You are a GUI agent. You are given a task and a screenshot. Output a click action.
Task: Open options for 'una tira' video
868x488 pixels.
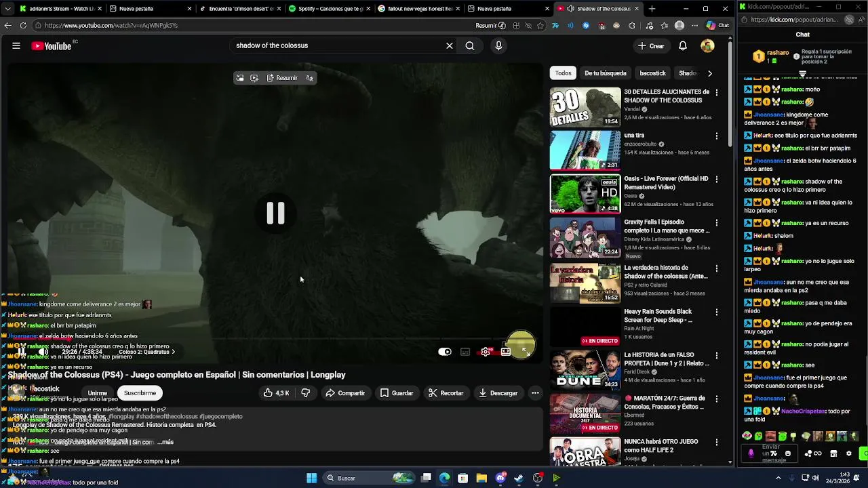point(716,136)
